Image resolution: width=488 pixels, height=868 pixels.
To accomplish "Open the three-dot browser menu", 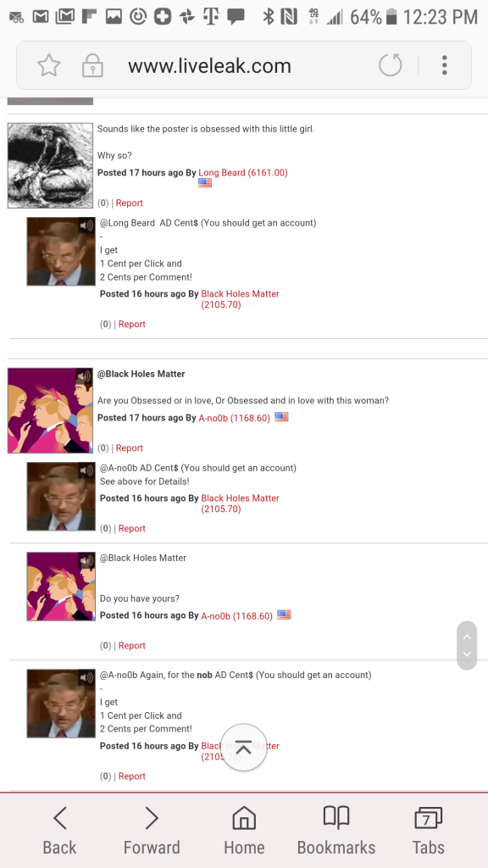I will click(444, 65).
